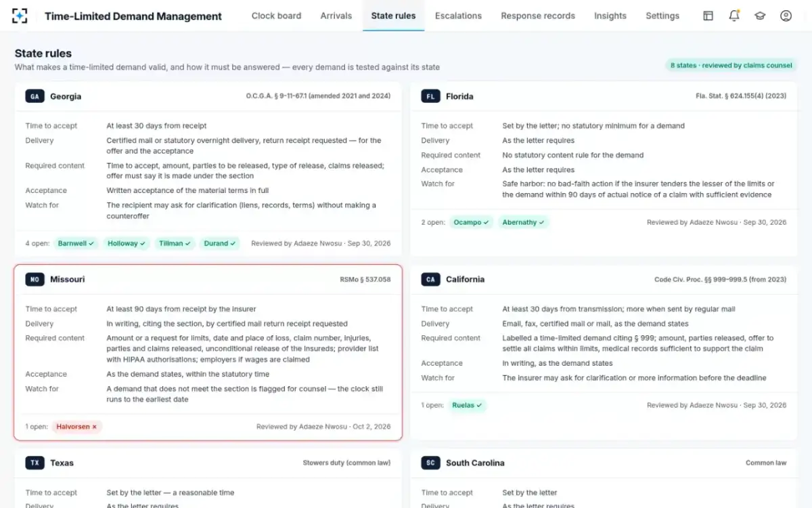This screenshot has height=508, width=812.
Task: Click Texas 'Set by the letter — a reasonable time'
Action: [x=171, y=492]
